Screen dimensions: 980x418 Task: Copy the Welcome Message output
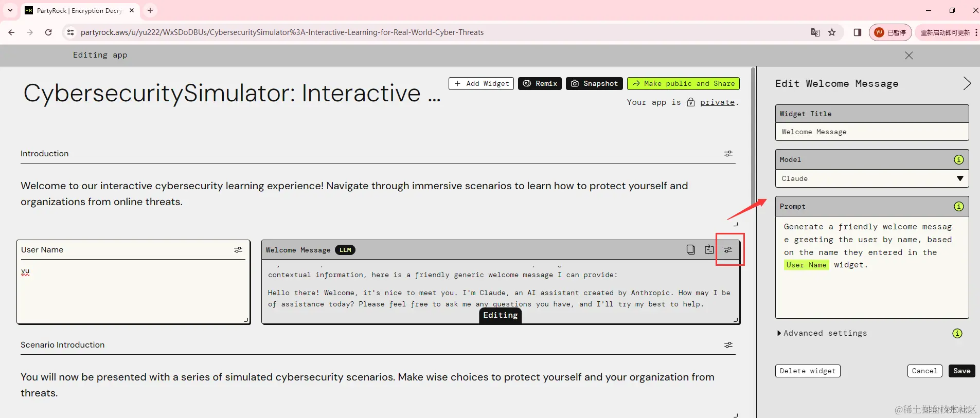pos(690,250)
